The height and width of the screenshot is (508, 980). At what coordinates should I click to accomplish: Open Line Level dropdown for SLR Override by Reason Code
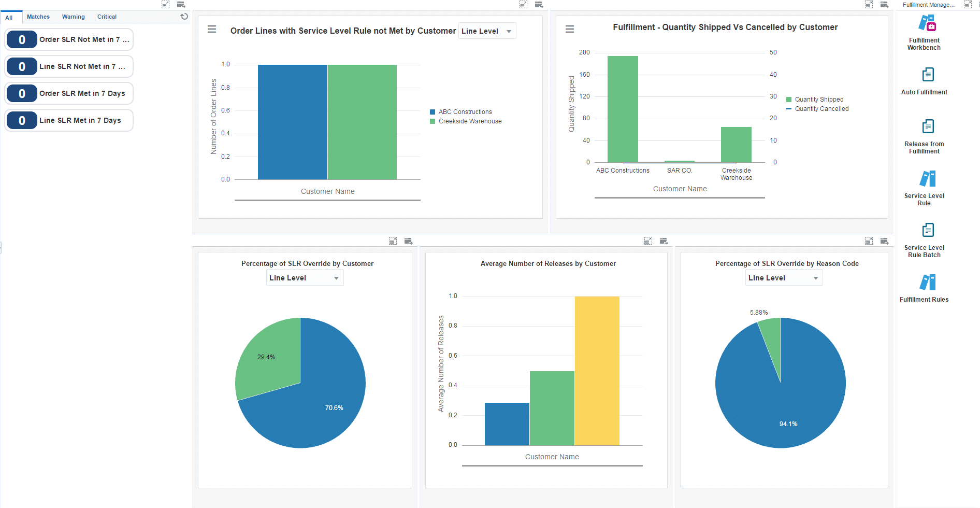click(x=784, y=277)
